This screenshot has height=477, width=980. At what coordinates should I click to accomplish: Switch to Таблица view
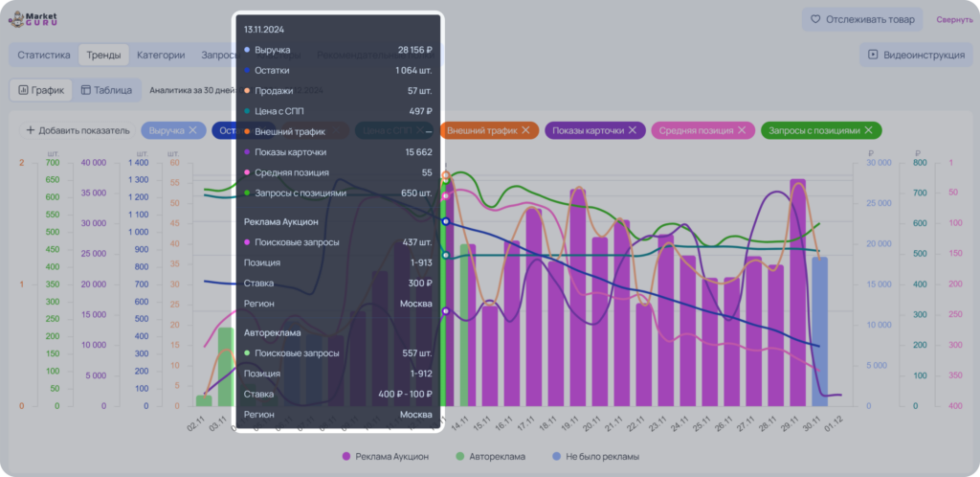tap(106, 90)
